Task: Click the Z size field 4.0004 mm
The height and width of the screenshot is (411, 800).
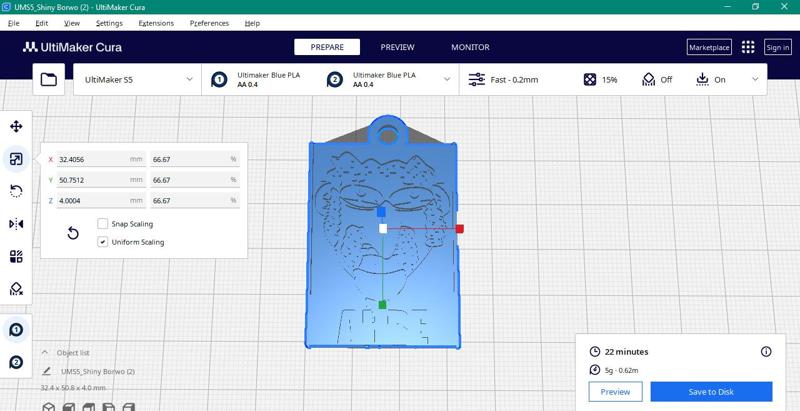Action: [x=101, y=201]
